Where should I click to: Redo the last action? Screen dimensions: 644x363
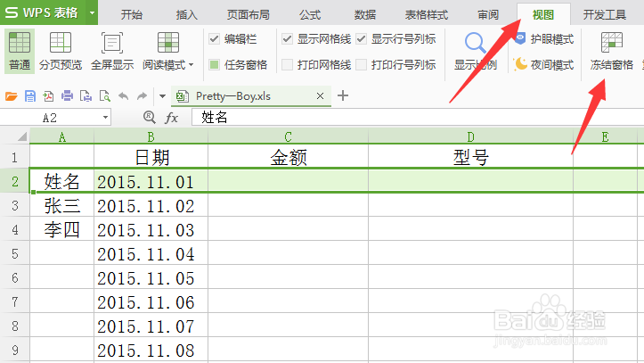(142, 96)
